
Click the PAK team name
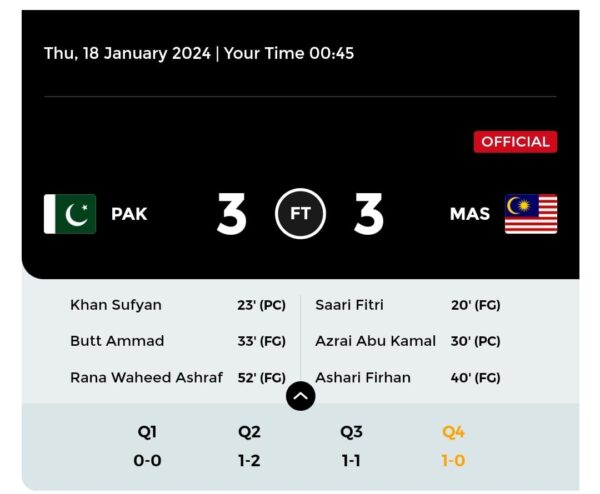point(129,214)
